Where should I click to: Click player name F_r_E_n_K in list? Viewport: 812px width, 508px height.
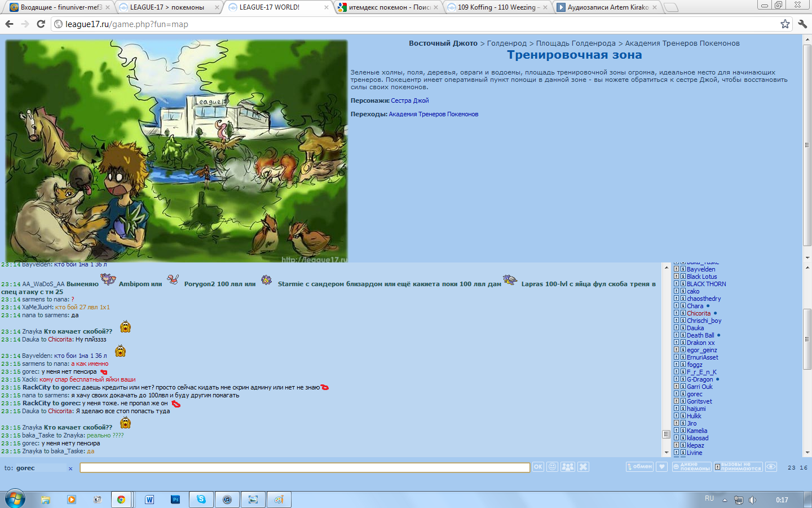coord(701,372)
